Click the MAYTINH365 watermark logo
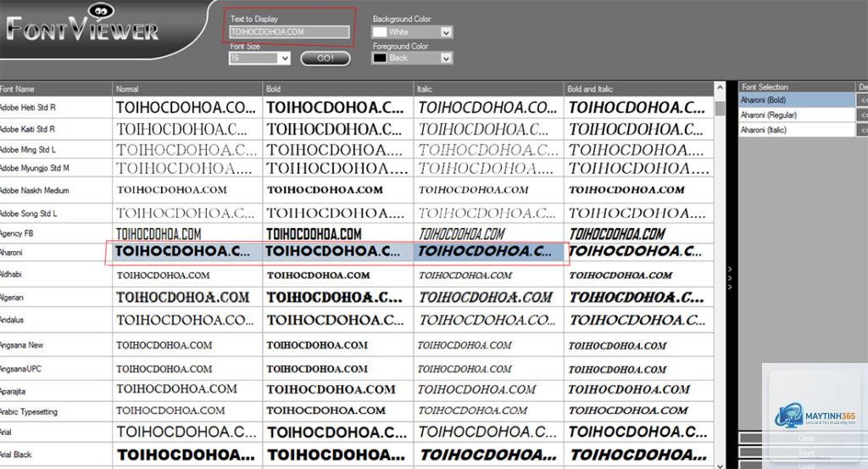868x469 pixels. [x=815, y=416]
